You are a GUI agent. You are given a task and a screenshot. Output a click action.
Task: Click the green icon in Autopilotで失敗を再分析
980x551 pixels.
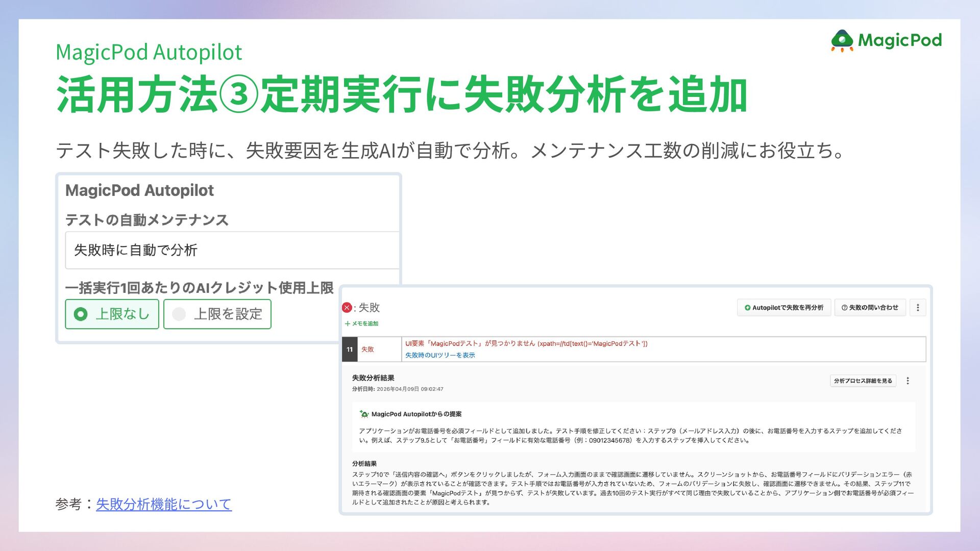pos(747,308)
